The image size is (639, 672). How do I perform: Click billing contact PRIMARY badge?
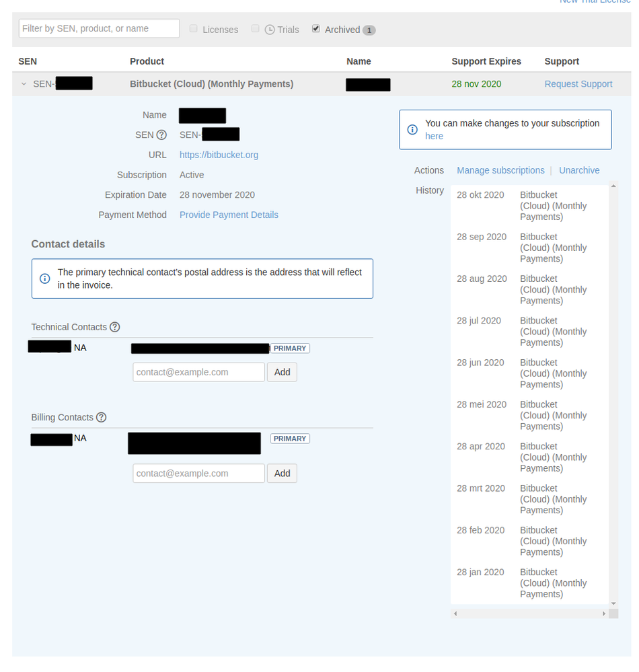[x=290, y=439]
